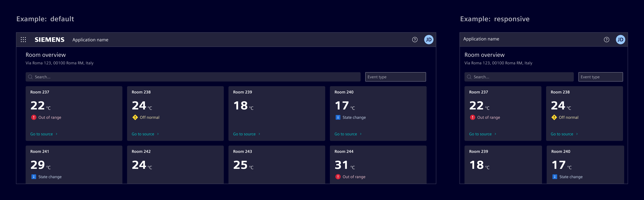644x200 pixels.
Task: Click the Out of range icon on Room 237
Action: (x=34, y=117)
